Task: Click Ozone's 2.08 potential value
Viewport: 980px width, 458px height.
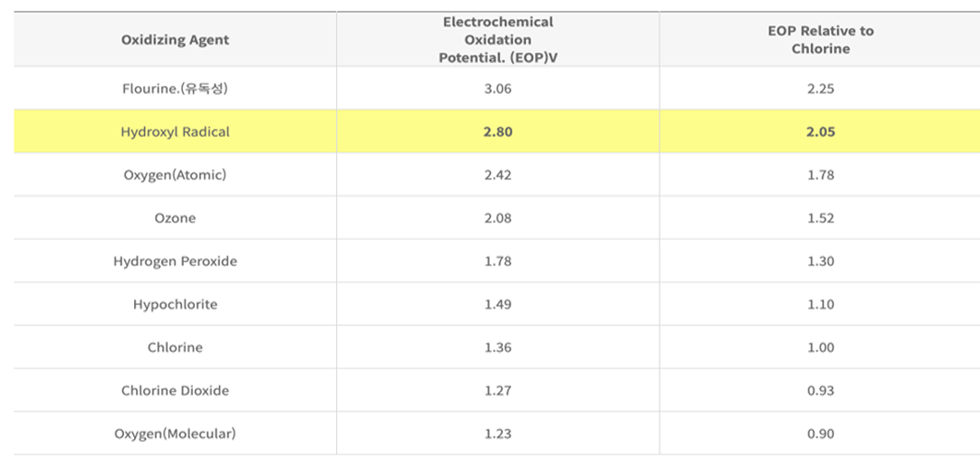Action: pos(497,218)
